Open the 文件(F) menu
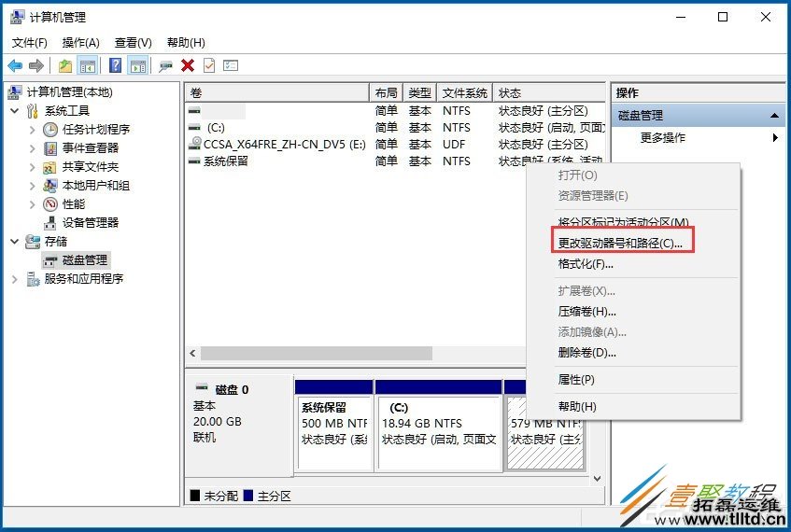791x532 pixels. (x=30, y=43)
